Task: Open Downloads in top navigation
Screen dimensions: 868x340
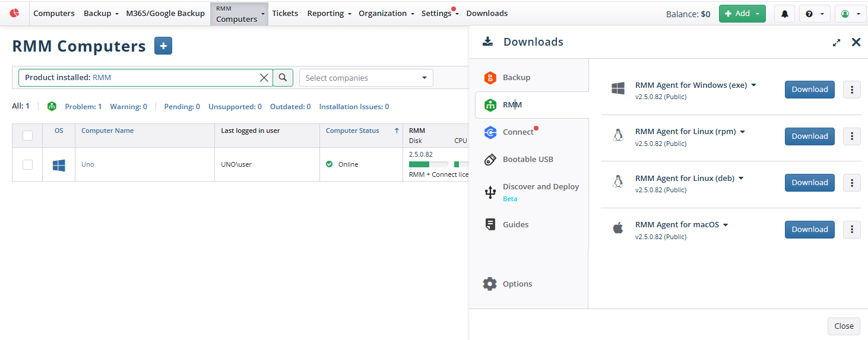Action: (x=487, y=14)
